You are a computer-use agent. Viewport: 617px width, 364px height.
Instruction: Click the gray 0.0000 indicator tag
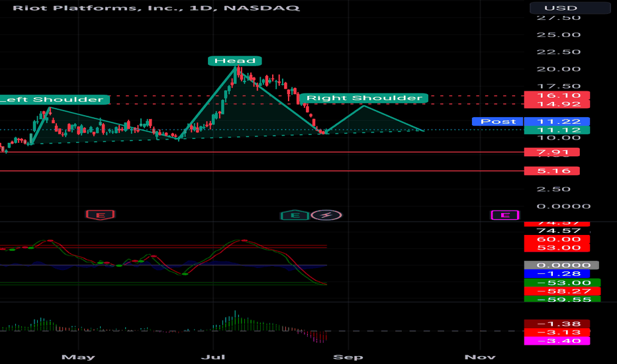(561, 265)
